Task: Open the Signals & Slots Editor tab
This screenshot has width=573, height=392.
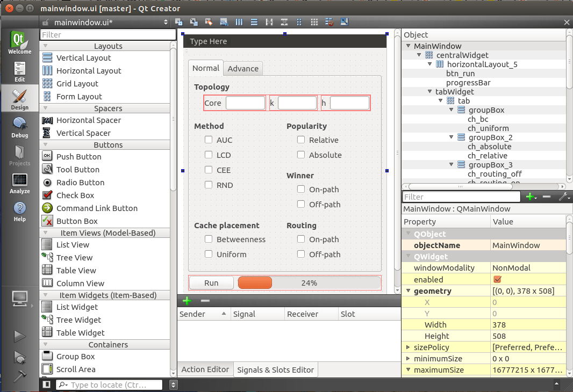Action: pos(276,370)
